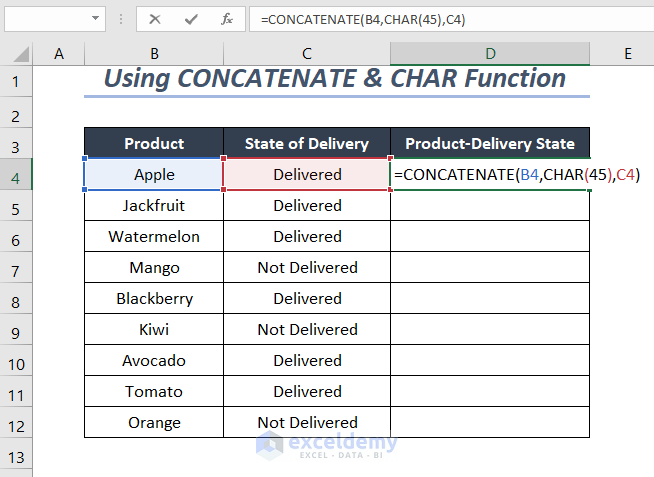Click the CONCATENATE formula in the formula bar
This screenshot has width=654, height=477.
click(x=362, y=19)
